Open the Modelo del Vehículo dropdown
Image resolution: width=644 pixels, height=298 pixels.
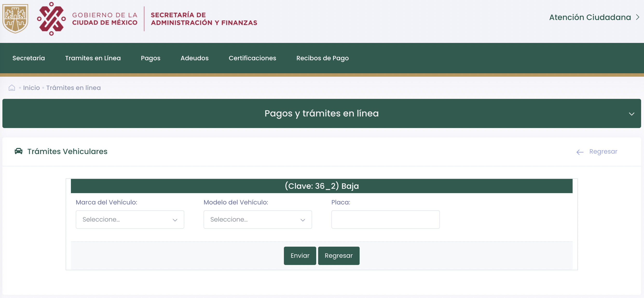(x=258, y=219)
